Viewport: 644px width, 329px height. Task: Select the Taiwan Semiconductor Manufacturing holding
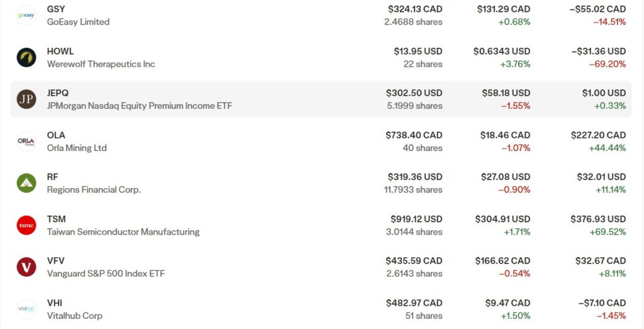[123, 231]
